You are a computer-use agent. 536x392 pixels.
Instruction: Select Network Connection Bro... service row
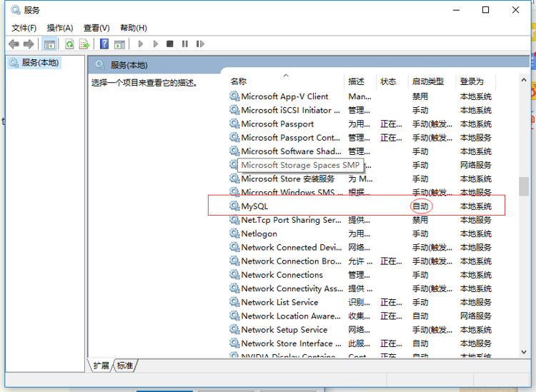pyautogui.click(x=362, y=261)
